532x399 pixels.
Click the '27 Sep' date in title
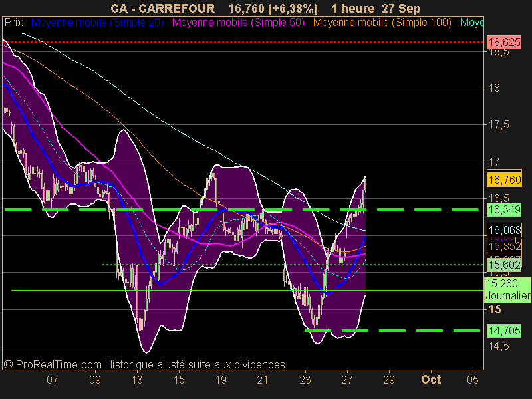401,9
